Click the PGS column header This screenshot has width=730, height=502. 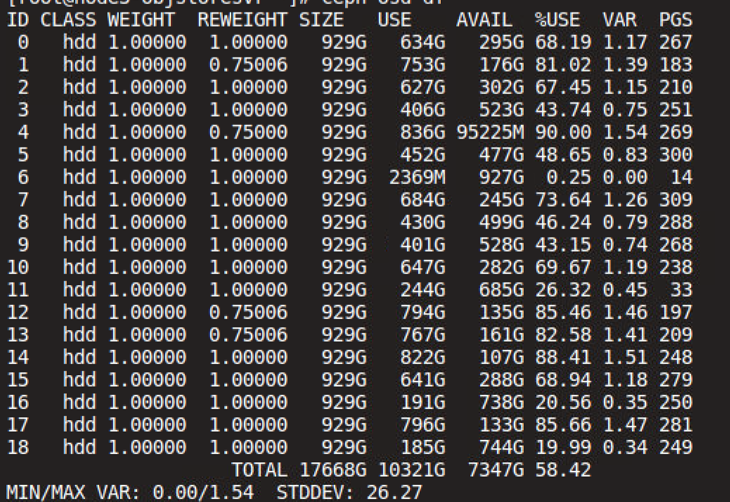[676, 20]
